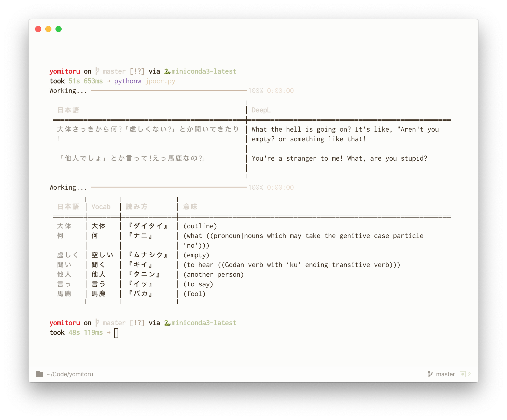
Task: Click the red traffic light button
Action: 38,29
